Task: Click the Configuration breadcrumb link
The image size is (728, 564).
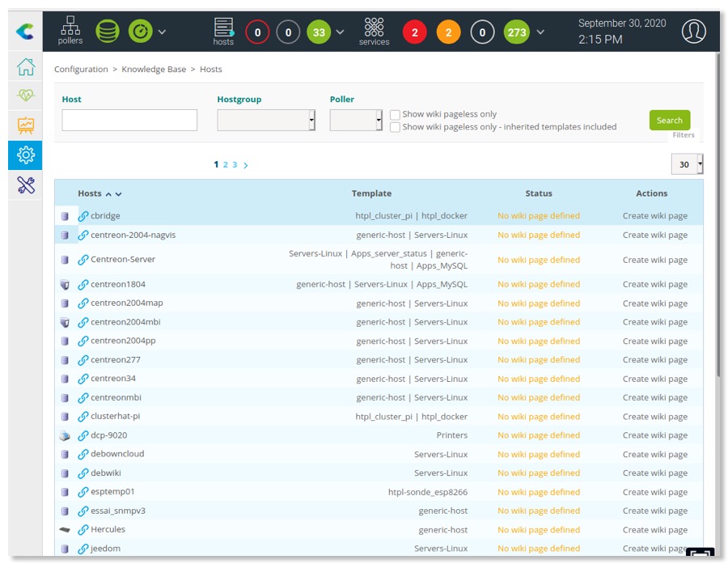Action: [x=81, y=70]
